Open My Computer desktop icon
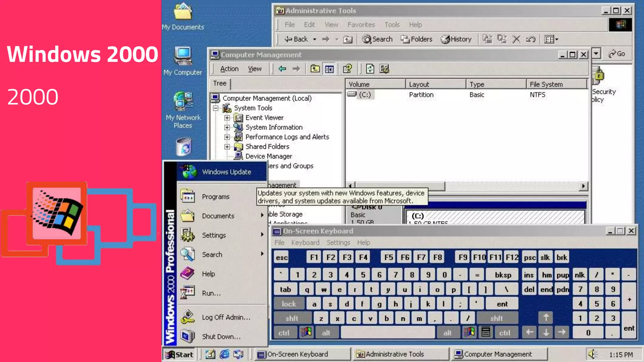The image size is (644, 362). [x=183, y=61]
